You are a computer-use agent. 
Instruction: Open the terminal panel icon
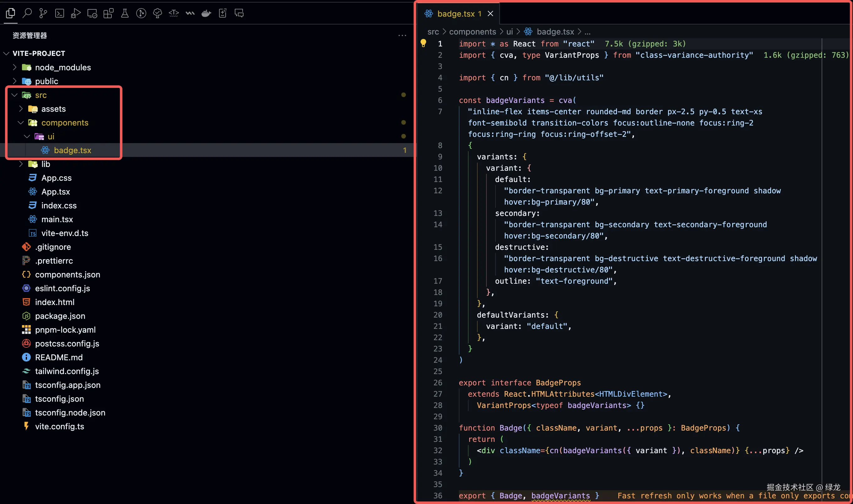coord(59,13)
